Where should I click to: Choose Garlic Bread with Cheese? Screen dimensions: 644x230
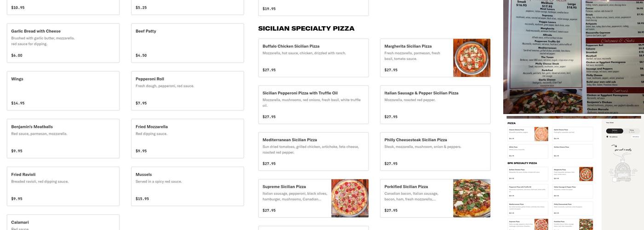tap(63, 43)
